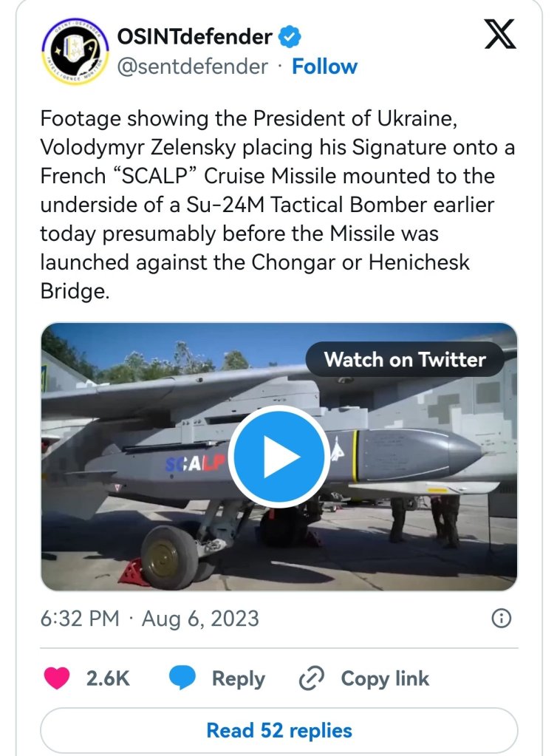This screenshot has height=756, width=557.
Task: Play the video with the blue play button
Action: (278, 456)
